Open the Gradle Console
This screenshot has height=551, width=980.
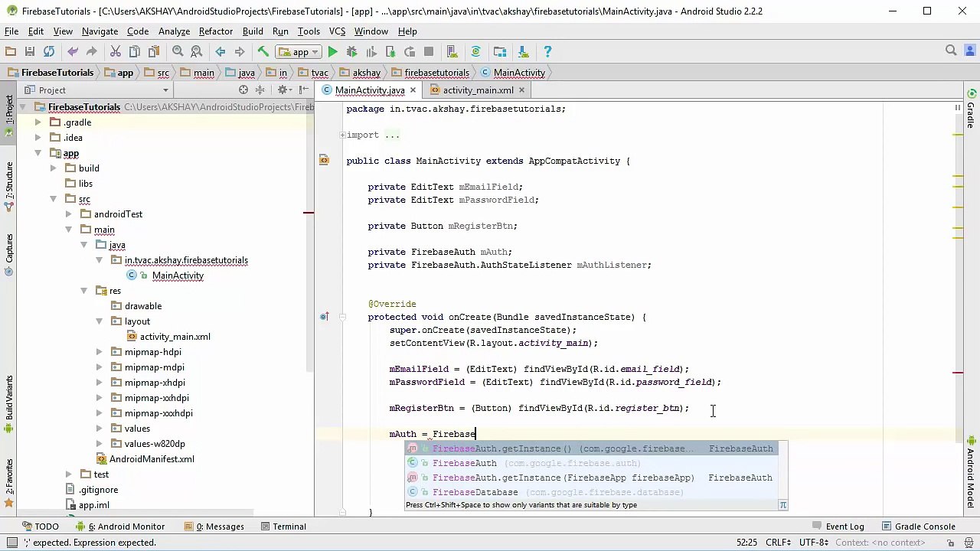point(919,527)
